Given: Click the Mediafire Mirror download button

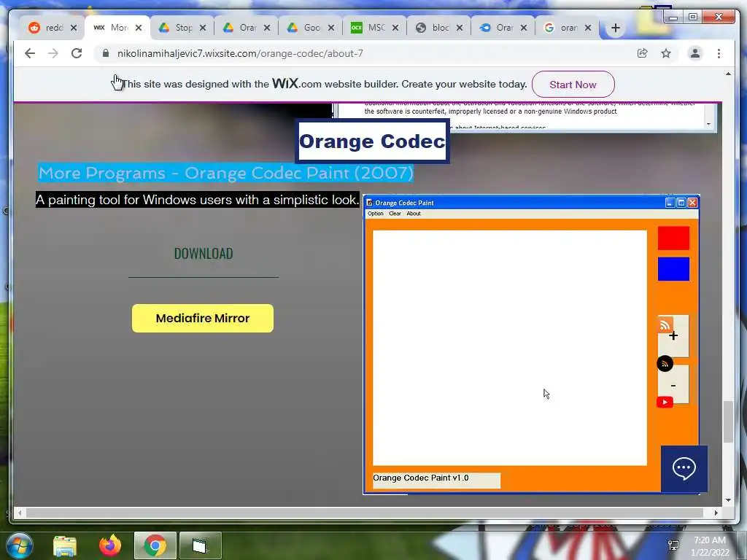Looking at the screenshot, I should (203, 318).
